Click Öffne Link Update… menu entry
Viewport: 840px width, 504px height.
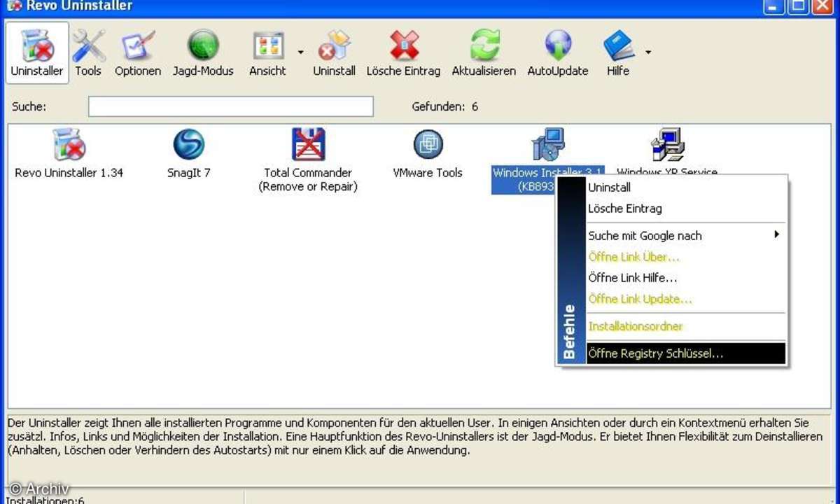[x=686, y=299]
